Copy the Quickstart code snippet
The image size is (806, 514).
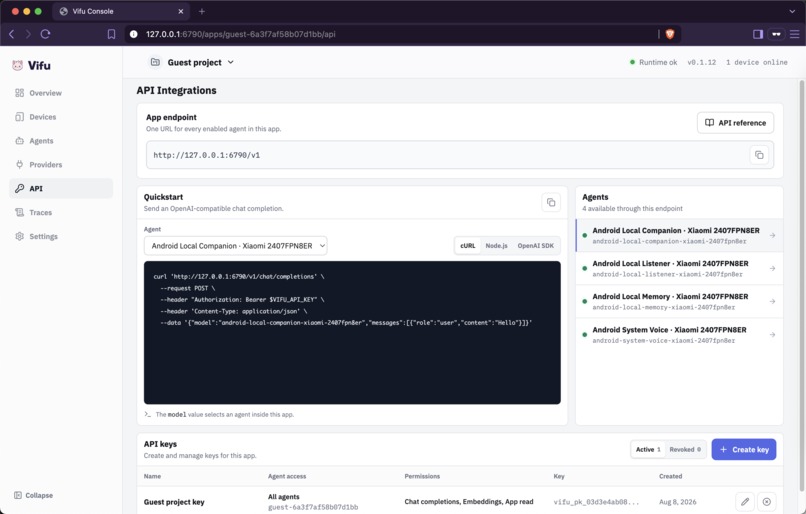click(x=551, y=203)
